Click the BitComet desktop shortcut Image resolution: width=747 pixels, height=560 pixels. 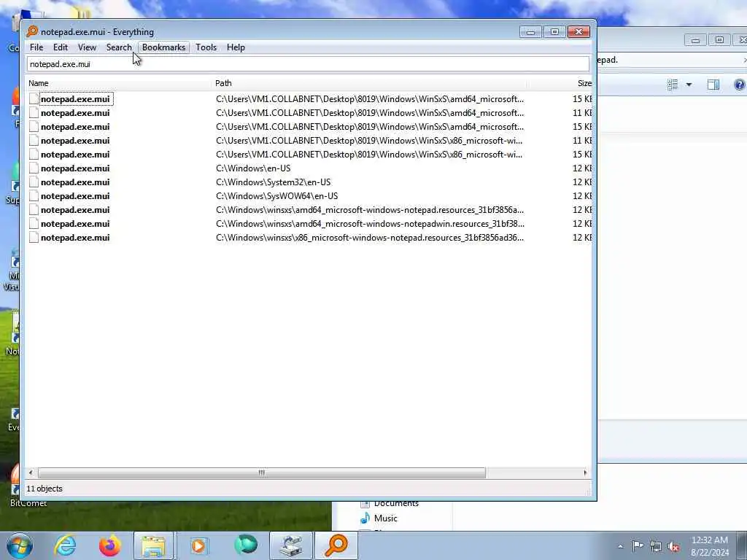click(x=28, y=503)
